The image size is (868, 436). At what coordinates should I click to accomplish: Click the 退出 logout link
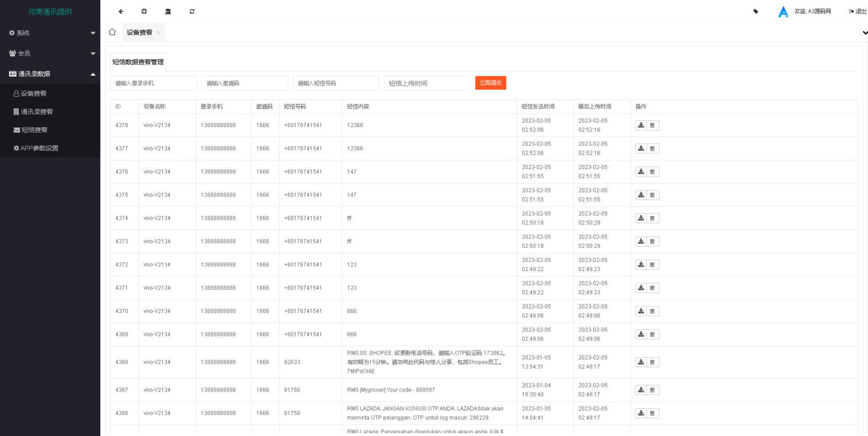coord(857,11)
